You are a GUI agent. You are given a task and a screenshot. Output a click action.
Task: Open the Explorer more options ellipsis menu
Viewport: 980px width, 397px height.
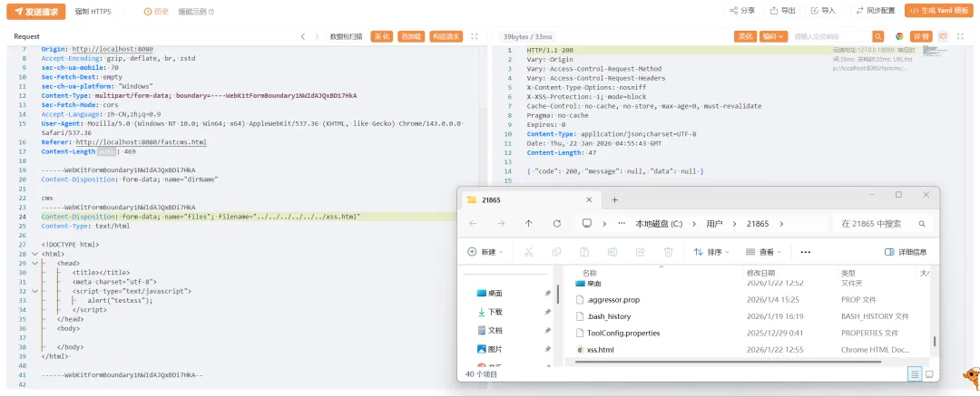point(805,252)
